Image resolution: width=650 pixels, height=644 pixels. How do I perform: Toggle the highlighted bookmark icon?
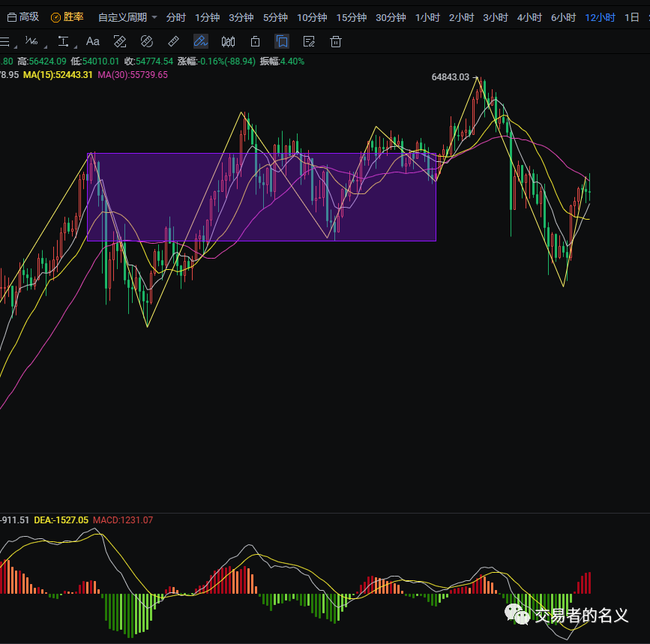pyautogui.click(x=282, y=41)
